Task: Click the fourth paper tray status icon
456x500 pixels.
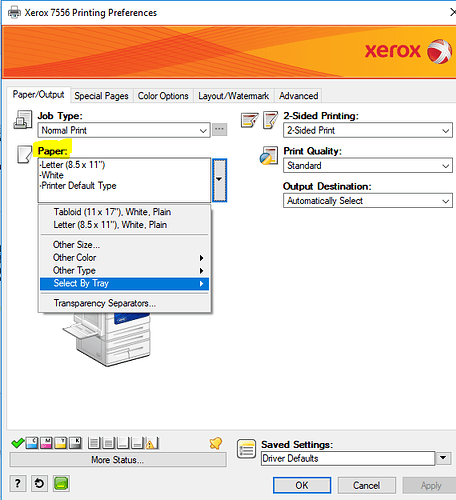Action: click(x=137, y=443)
